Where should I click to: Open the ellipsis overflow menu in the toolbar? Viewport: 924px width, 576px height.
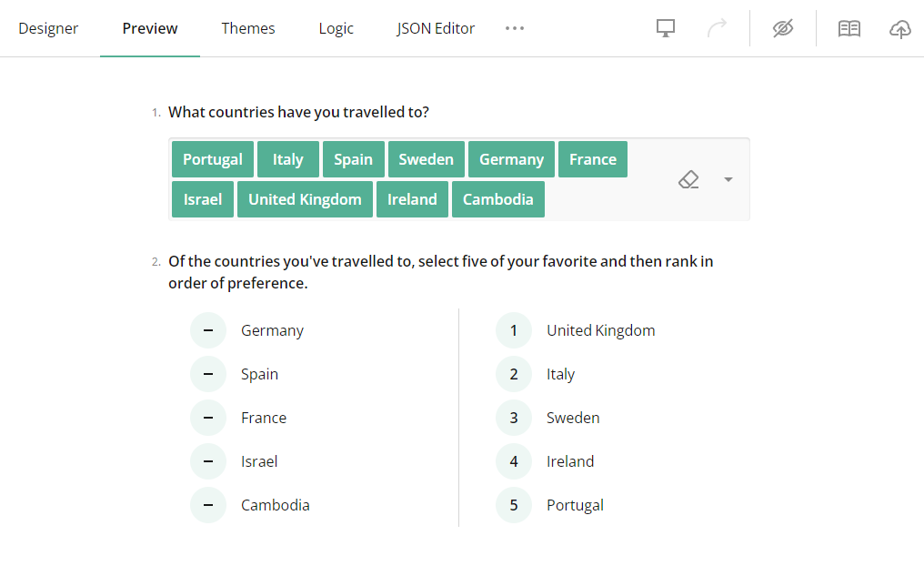tap(515, 28)
